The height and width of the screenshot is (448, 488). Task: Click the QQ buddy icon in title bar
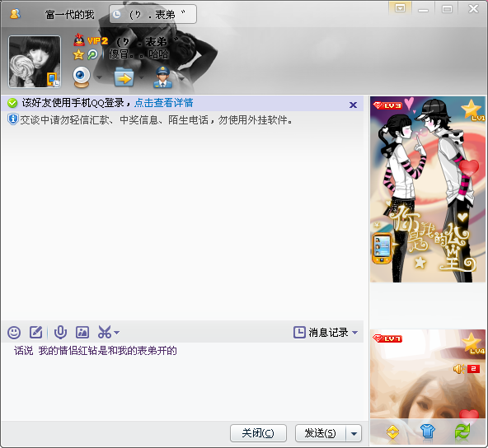[15, 14]
